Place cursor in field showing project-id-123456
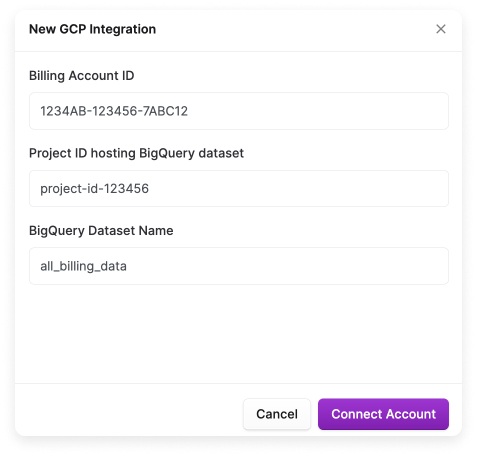The width and height of the screenshot is (477, 456). [239, 189]
